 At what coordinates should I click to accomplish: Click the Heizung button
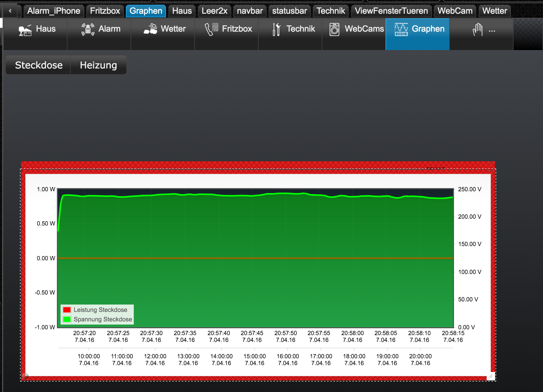pos(98,65)
